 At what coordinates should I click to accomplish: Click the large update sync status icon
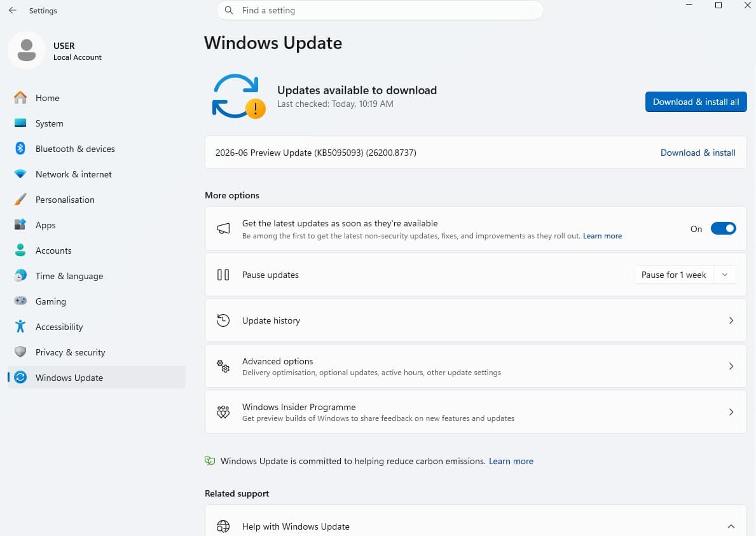[238, 97]
